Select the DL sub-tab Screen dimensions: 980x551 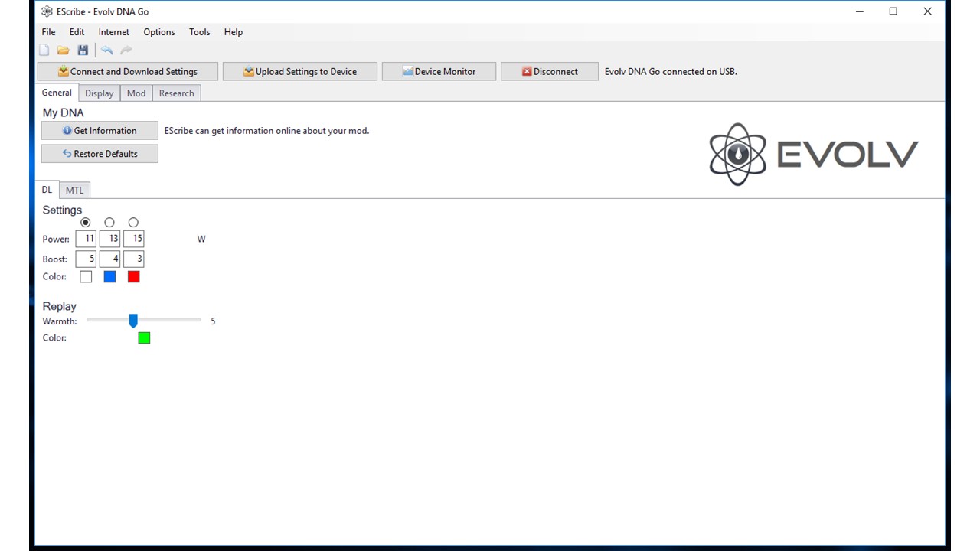[47, 190]
